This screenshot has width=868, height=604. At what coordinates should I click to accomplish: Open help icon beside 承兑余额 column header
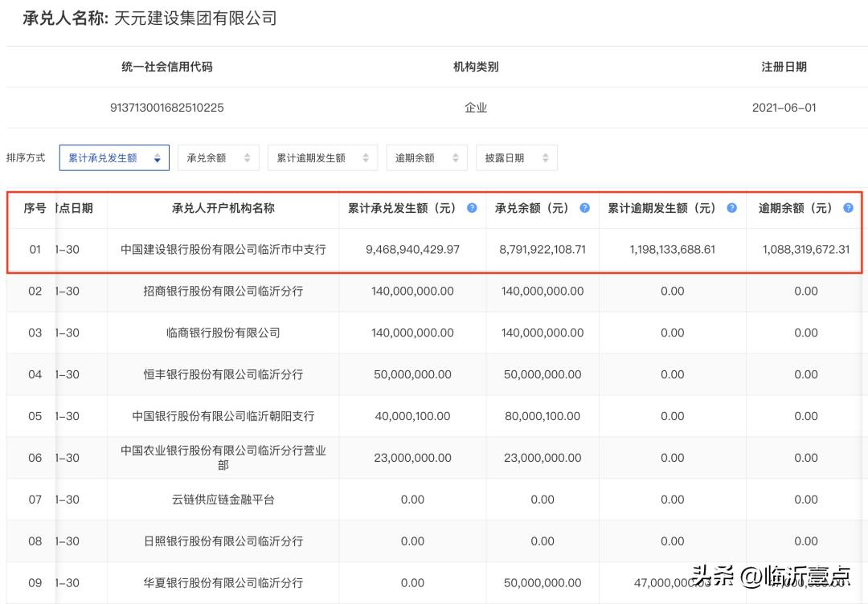584,208
